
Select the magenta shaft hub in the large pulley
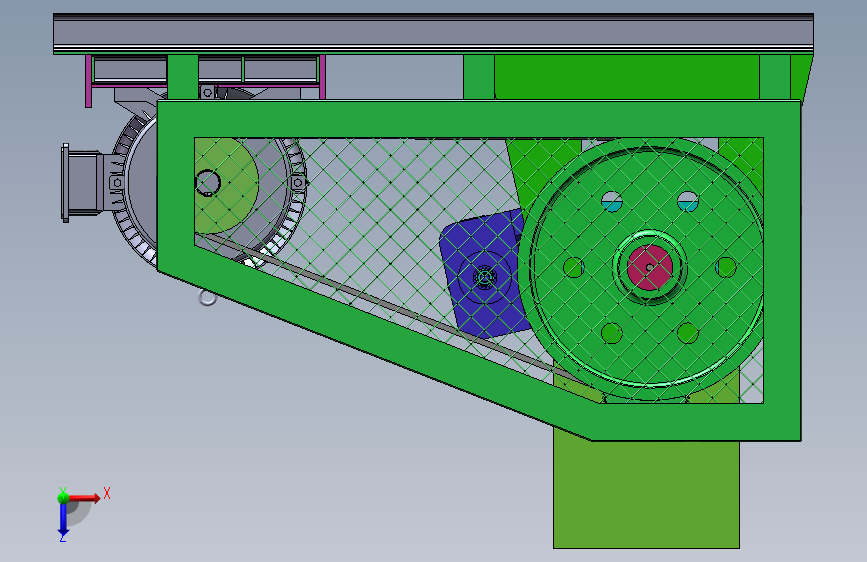pyautogui.click(x=650, y=268)
